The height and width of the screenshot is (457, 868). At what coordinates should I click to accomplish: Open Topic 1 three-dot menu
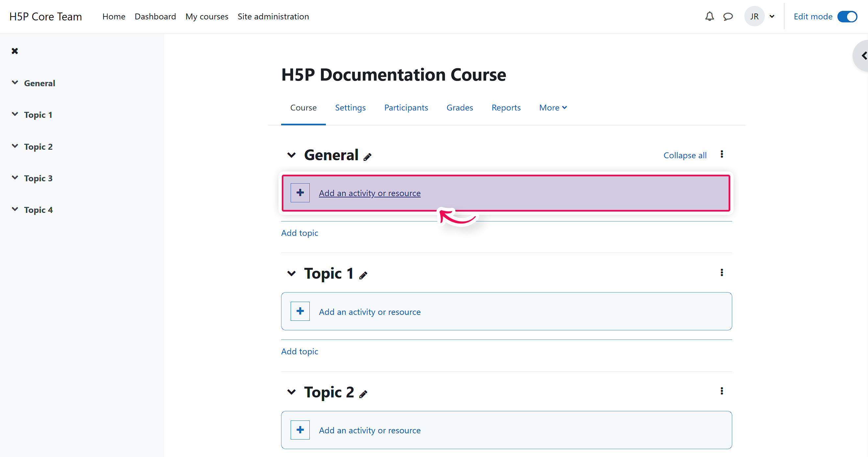coord(721,272)
